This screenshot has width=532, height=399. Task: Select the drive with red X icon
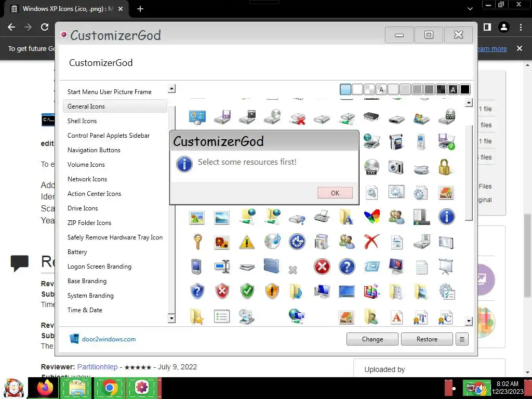coord(297,119)
